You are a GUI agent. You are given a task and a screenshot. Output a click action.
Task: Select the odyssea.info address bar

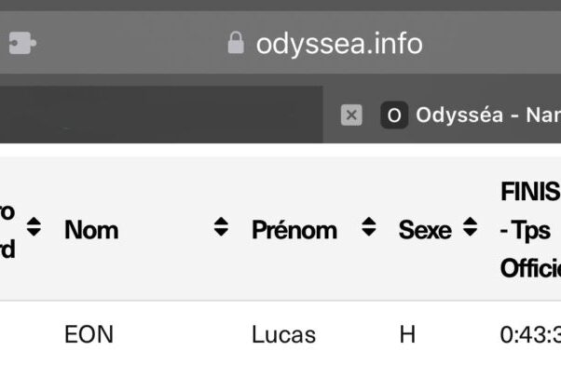click(x=325, y=43)
